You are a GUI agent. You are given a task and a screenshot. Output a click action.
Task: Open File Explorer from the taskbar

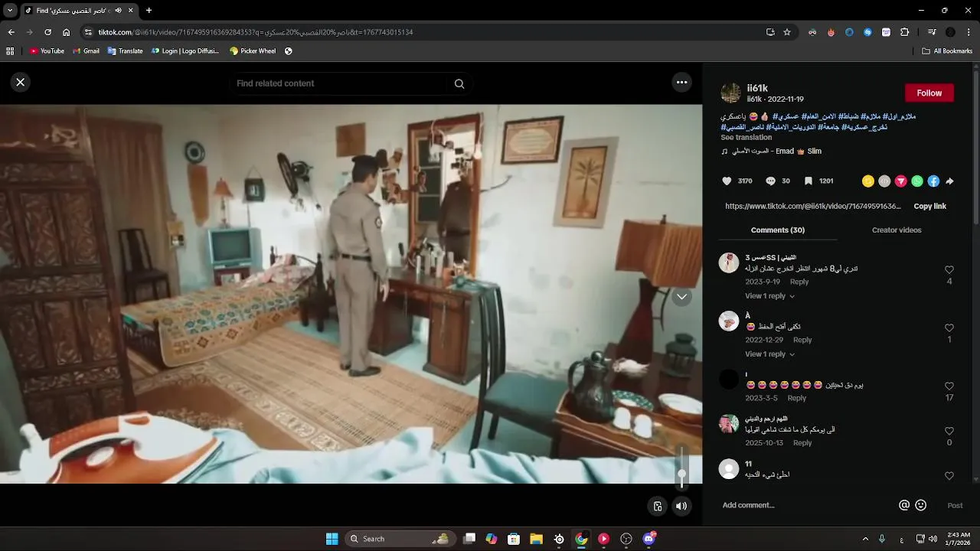[536, 539]
